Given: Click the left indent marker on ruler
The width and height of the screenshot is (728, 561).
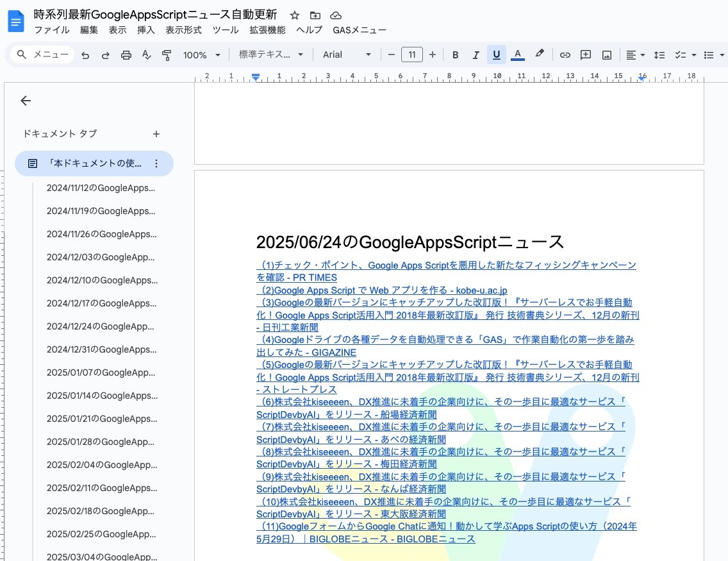Looking at the screenshot, I should [255, 78].
